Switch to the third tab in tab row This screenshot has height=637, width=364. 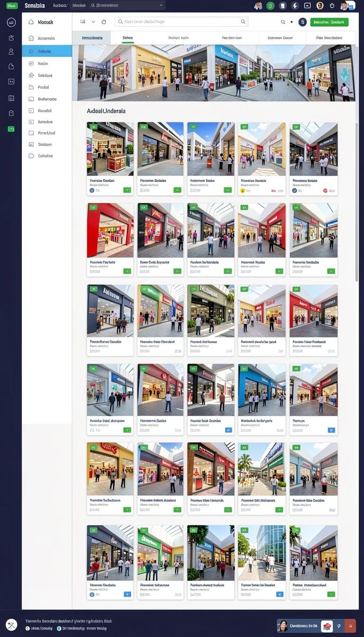tap(178, 37)
